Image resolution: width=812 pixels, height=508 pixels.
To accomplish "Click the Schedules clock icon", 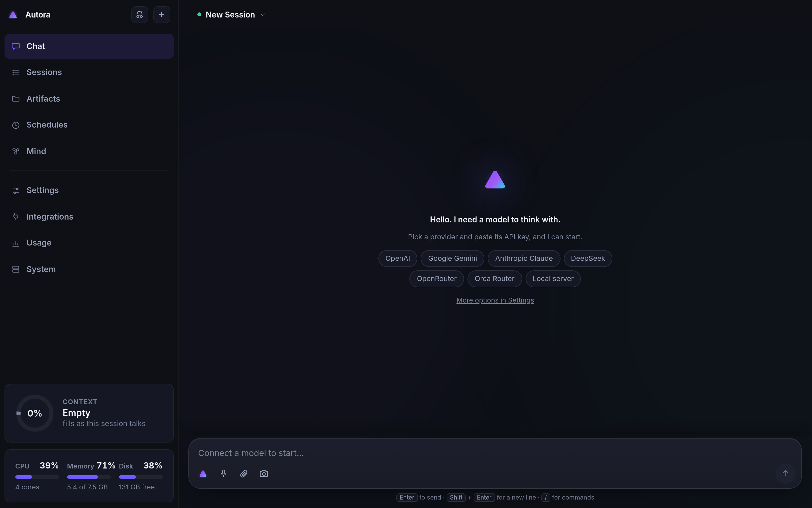I will coord(16,125).
